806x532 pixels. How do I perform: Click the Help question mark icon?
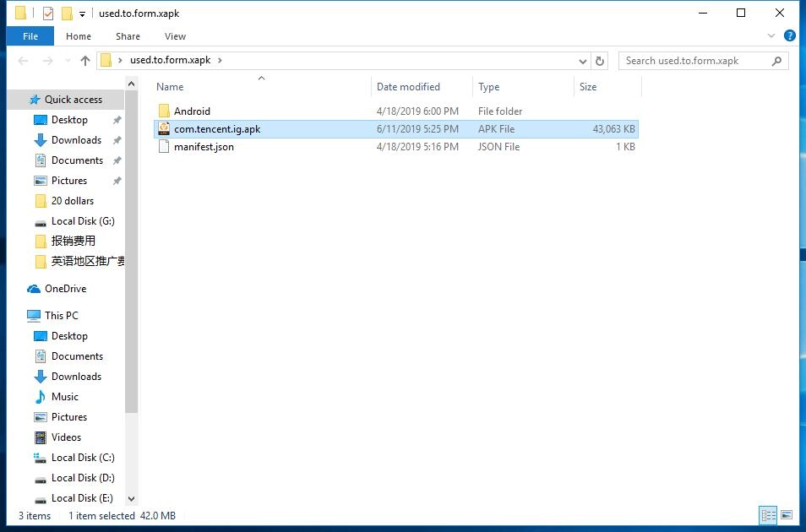tap(790, 36)
